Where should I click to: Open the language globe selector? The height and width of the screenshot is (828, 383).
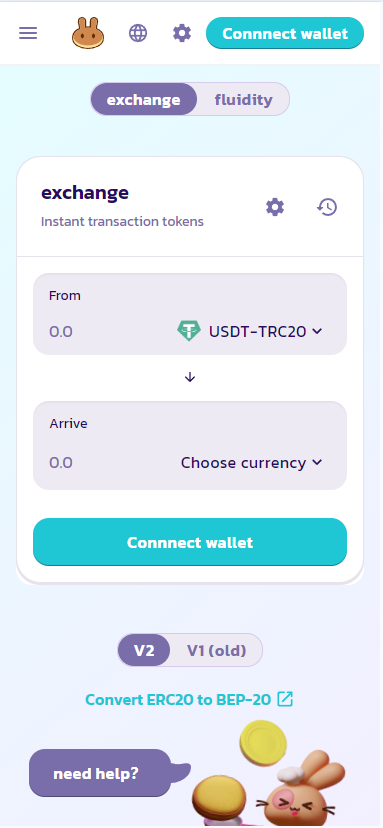(138, 33)
